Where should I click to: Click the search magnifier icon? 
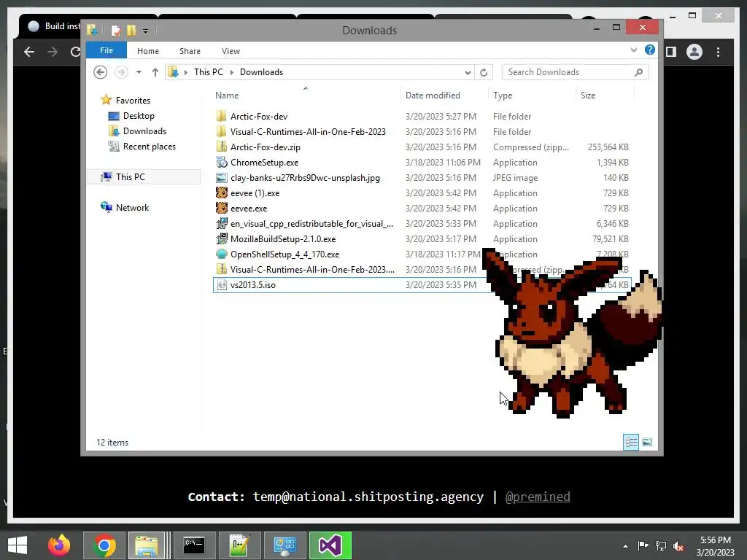(639, 72)
